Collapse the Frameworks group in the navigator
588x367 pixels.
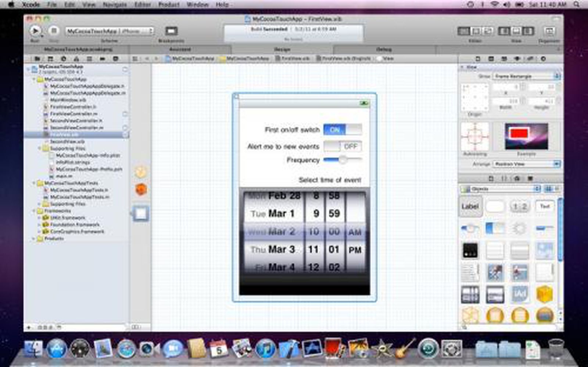coord(34,211)
